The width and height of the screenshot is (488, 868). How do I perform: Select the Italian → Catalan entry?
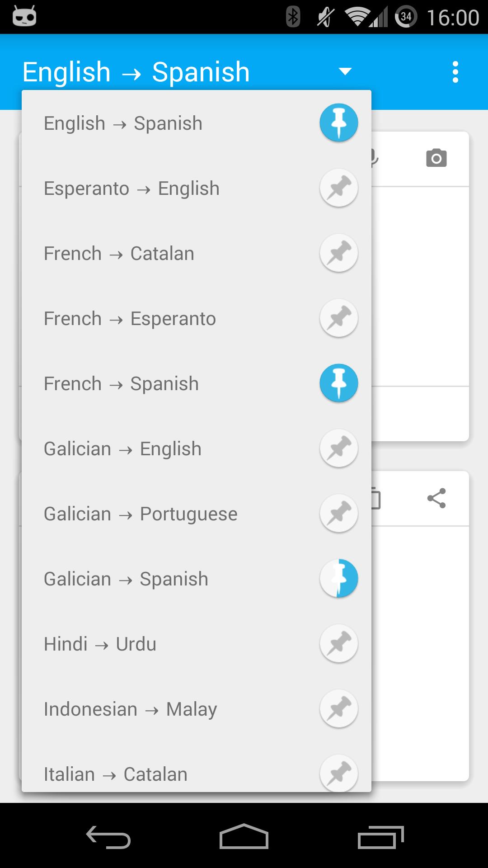click(115, 774)
